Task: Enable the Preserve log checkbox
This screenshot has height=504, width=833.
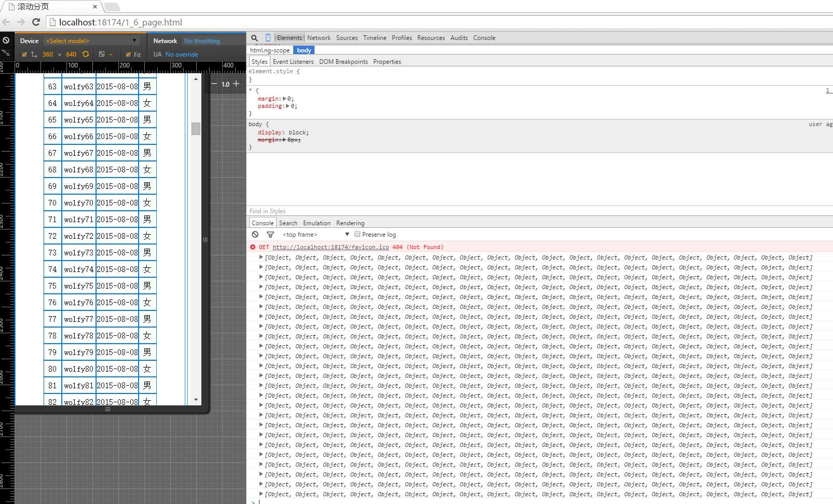Action: click(357, 234)
